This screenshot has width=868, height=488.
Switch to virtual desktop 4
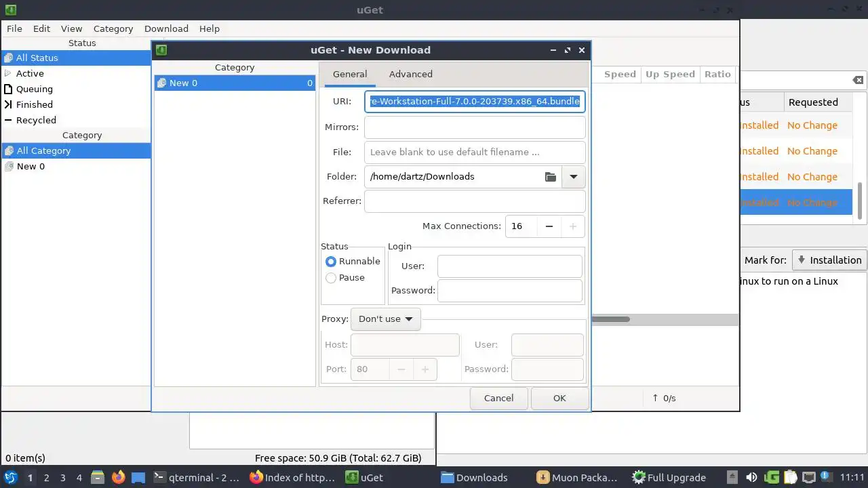pos(79,477)
